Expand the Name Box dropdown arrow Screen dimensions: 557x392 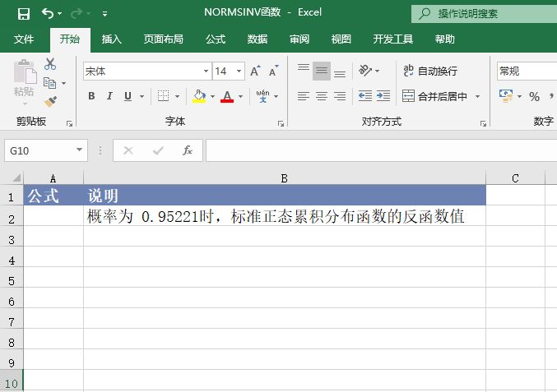point(80,150)
